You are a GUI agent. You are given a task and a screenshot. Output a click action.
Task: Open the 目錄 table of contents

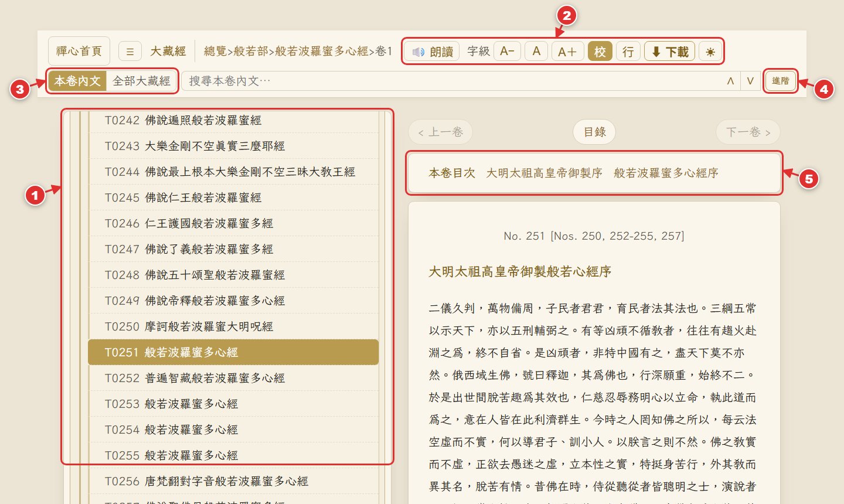tap(594, 132)
